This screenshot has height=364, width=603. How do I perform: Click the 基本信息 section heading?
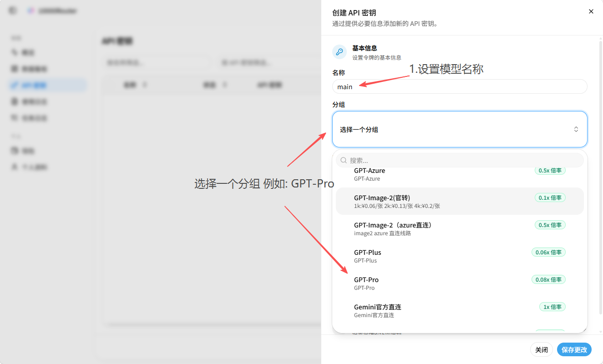pos(365,48)
